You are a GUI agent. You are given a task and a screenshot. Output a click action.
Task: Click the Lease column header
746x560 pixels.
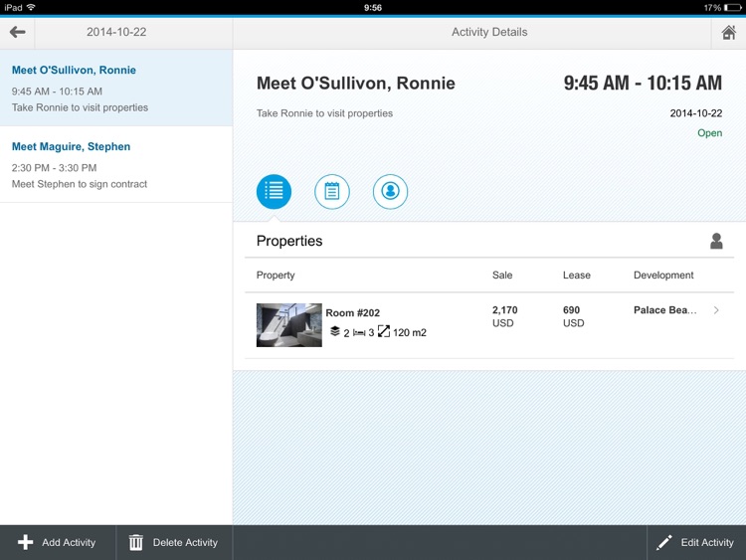point(576,275)
